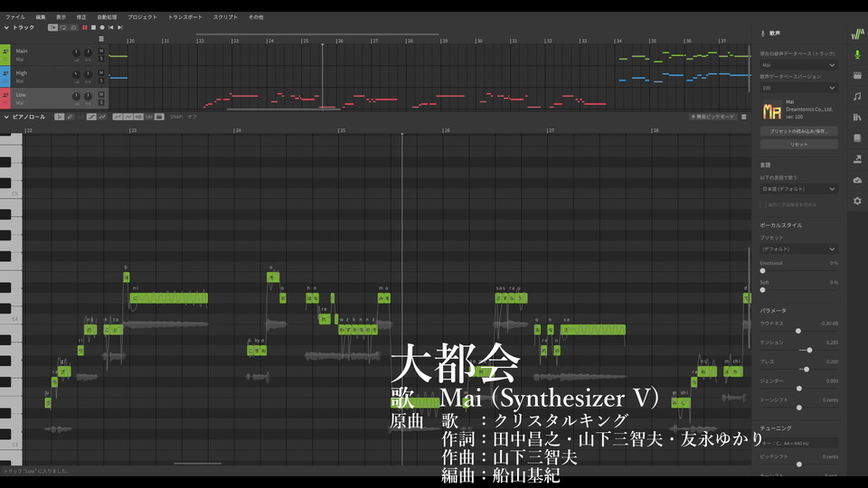Click the track list options icon
This screenshot has width=868, height=488.
(x=101, y=39)
